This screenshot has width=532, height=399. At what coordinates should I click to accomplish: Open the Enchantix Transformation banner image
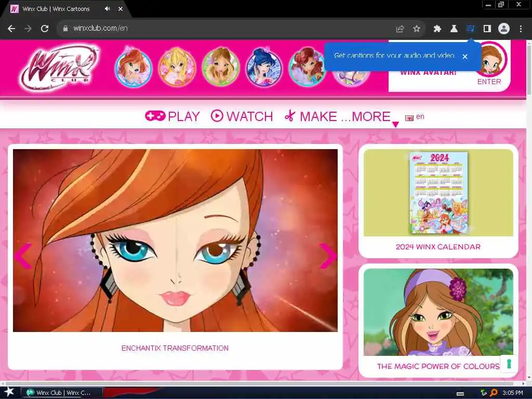175,240
